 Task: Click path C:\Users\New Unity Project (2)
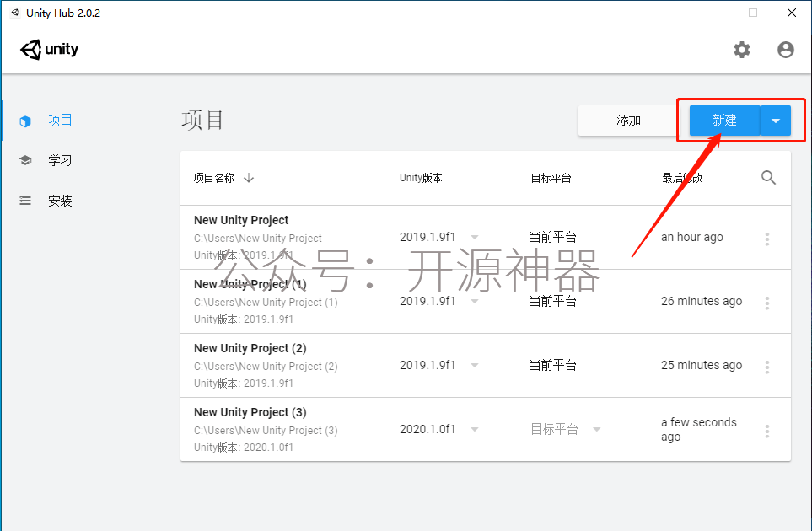[266, 367]
